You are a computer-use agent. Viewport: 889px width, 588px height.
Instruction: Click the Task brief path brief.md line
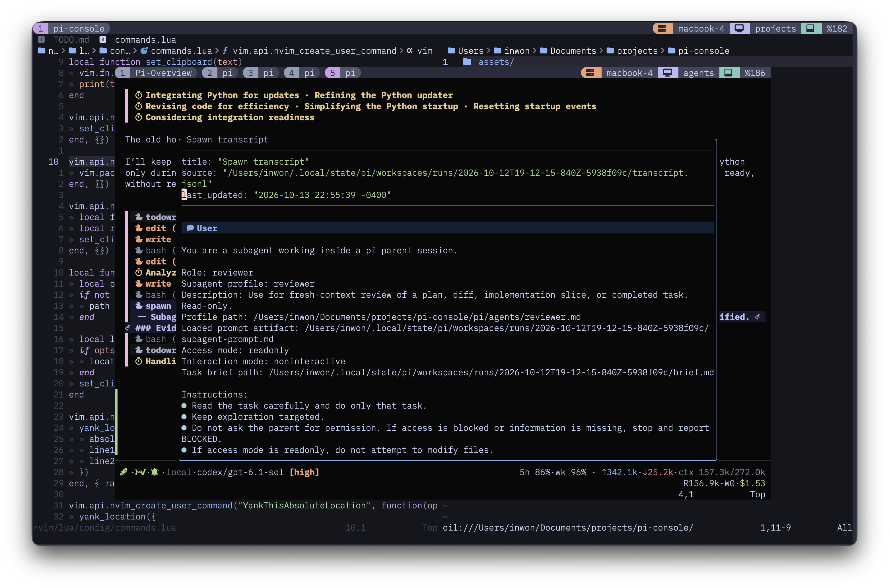(448, 372)
